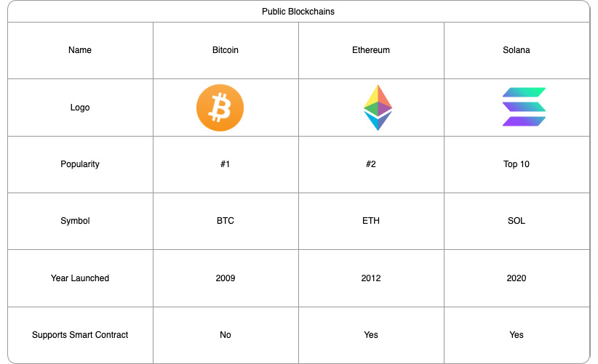The image size is (598, 364).
Task: Select the 2009 launch year cell
Action: (x=226, y=278)
